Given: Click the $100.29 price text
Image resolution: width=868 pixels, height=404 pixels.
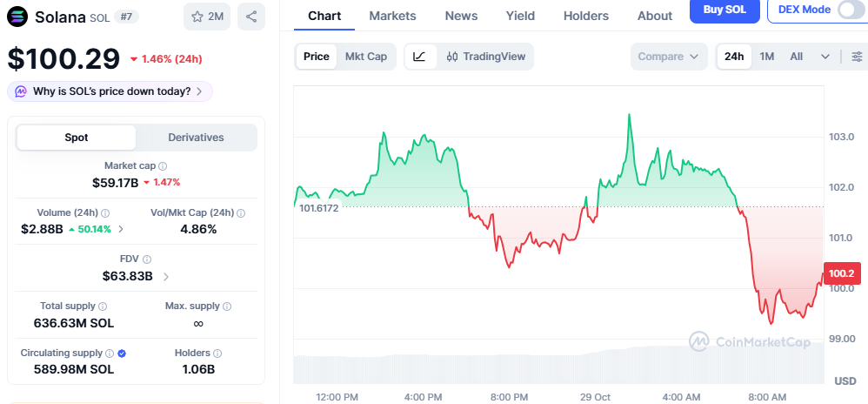Looking at the screenshot, I should coord(63,58).
